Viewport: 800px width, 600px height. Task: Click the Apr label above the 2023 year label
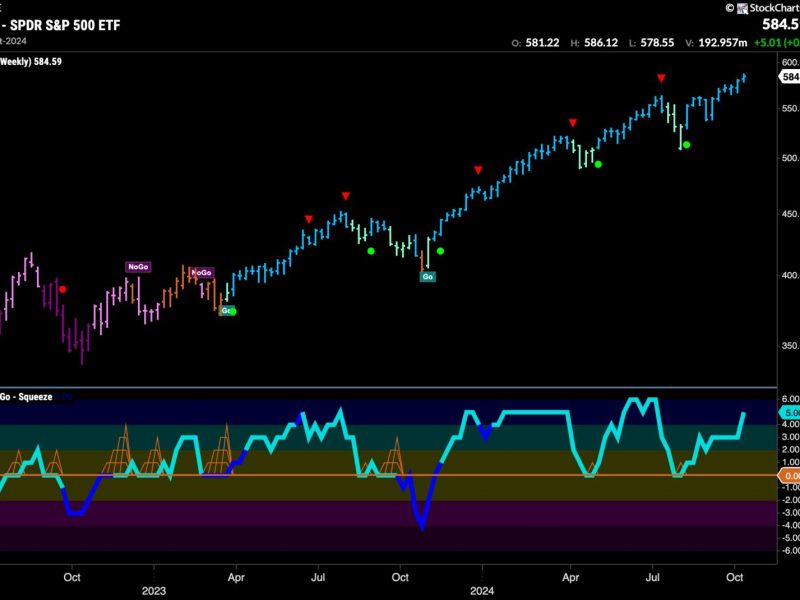click(236, 577)
